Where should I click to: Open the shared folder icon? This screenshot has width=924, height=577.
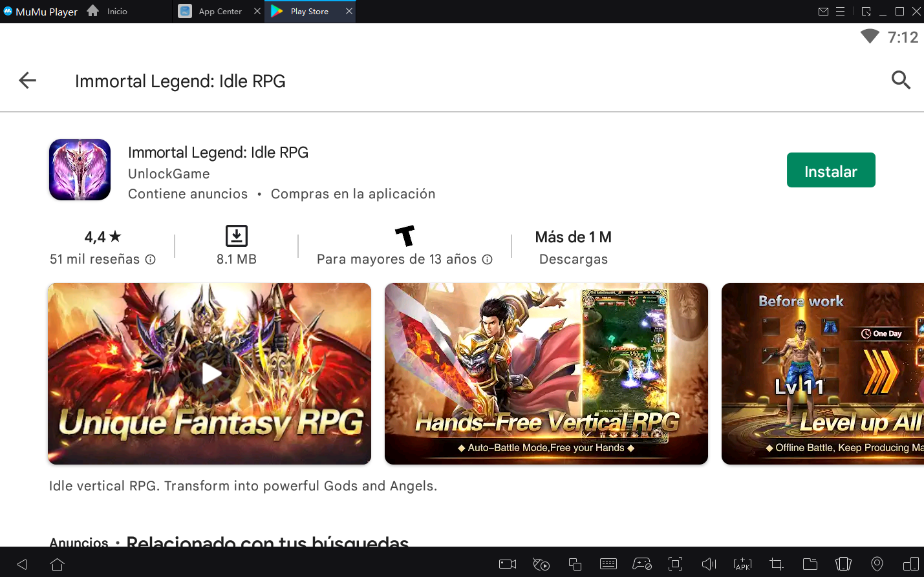810,564
